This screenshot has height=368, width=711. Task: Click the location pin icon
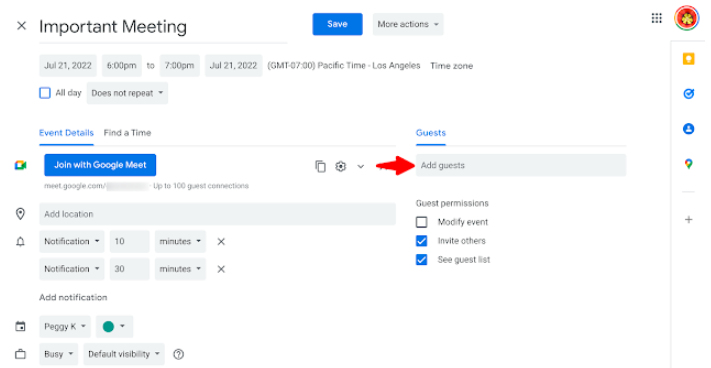point(20,214)
